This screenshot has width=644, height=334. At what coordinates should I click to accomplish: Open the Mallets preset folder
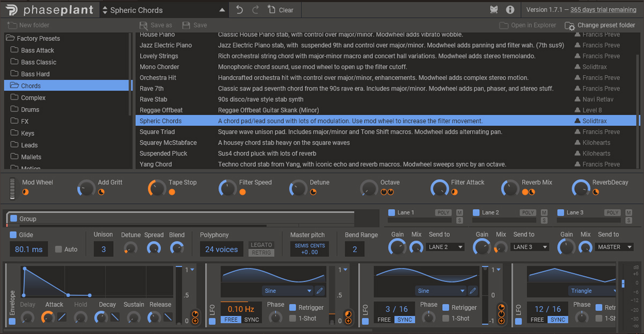pyautogui.click(x=26, y=157)
